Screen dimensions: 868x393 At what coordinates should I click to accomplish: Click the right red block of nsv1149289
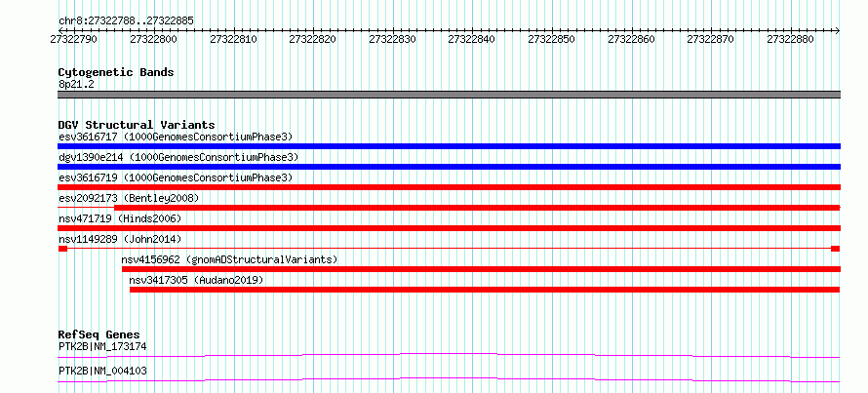click(x=836, y=249)
